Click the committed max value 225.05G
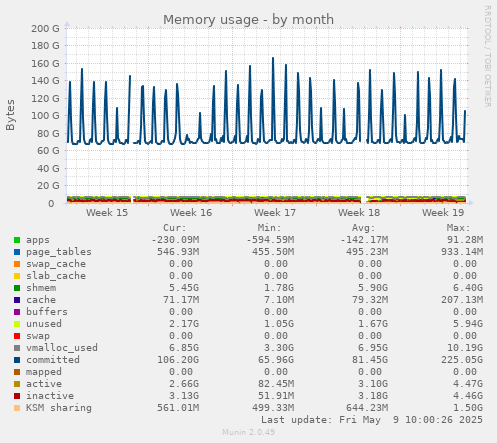 tap(462, 360)
